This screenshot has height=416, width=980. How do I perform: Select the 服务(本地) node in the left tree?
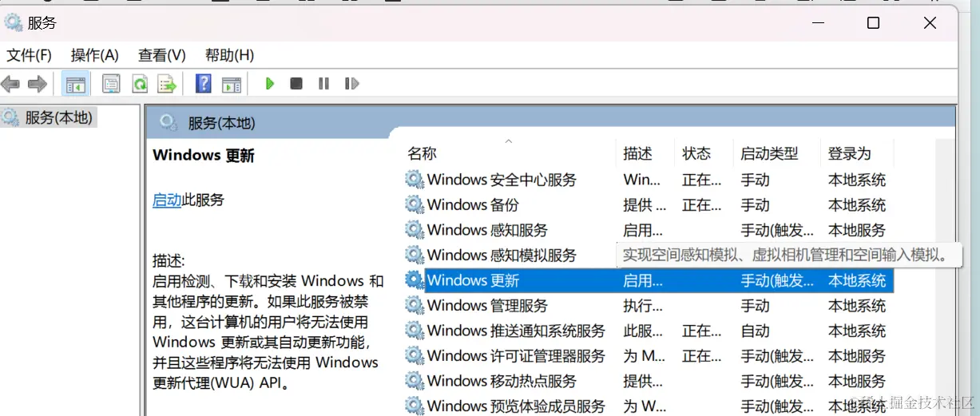point(59,117)
